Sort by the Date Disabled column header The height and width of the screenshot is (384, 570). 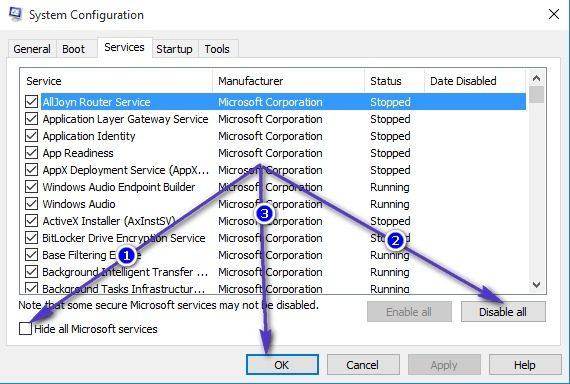[x=475, y=81]
